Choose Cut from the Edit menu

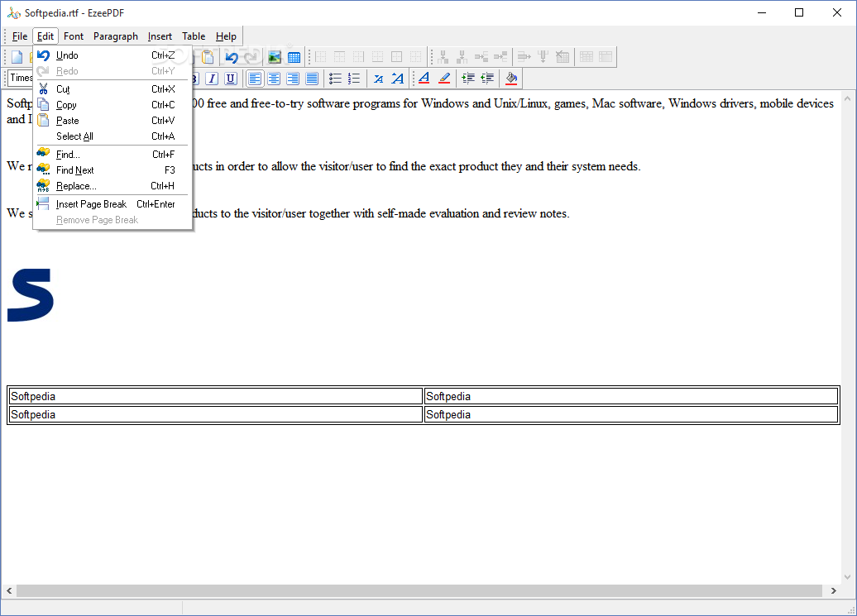113,89
